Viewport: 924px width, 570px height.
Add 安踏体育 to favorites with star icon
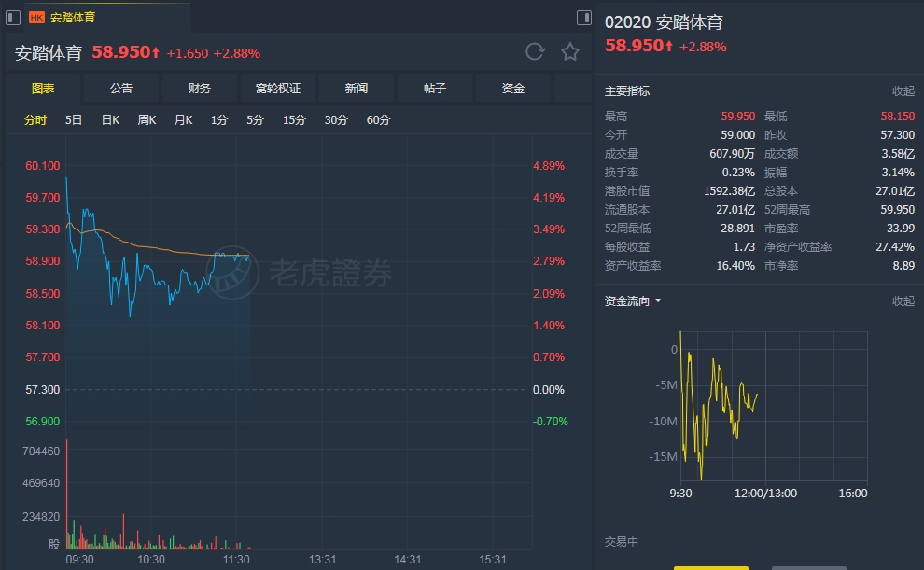[x=570, y=52]
